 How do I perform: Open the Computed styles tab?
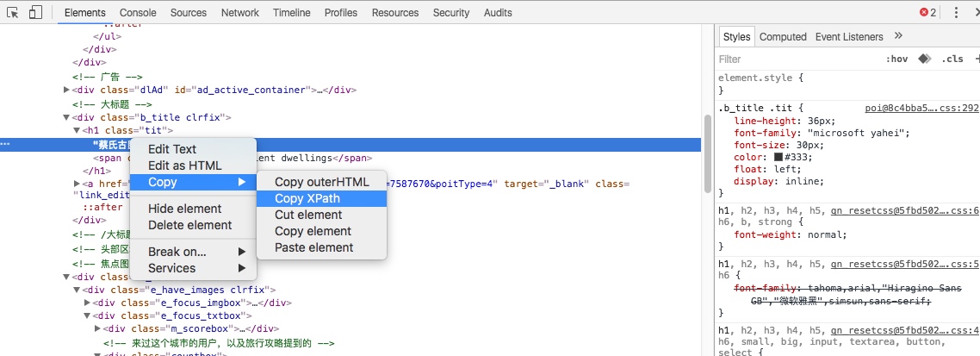pyautogui.click(x=783, y=36)
